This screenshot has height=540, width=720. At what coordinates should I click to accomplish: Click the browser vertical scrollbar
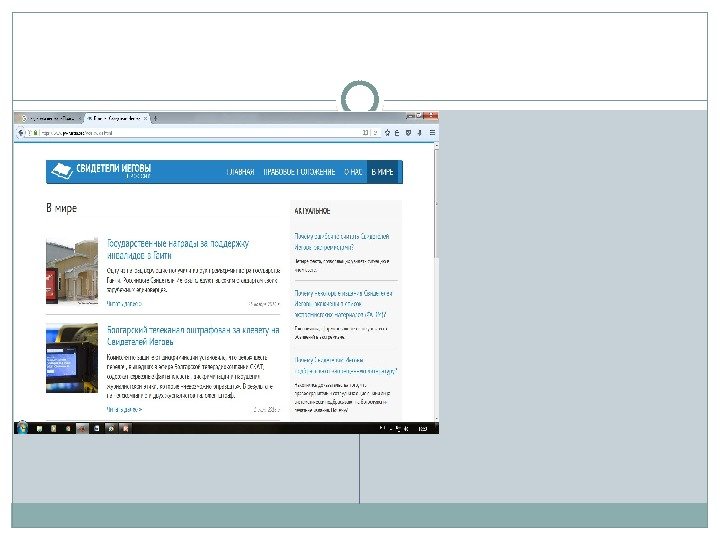(x=436, y=281)
